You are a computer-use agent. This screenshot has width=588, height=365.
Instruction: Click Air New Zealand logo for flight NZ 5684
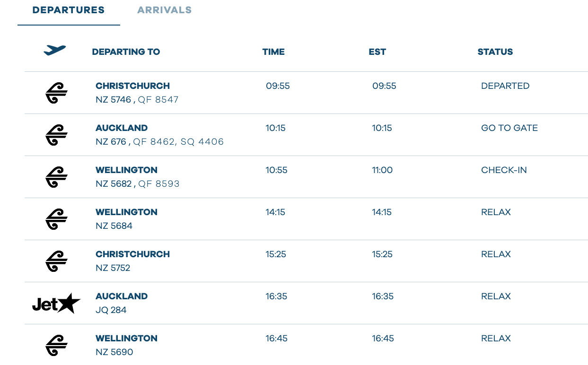(56, 219)
